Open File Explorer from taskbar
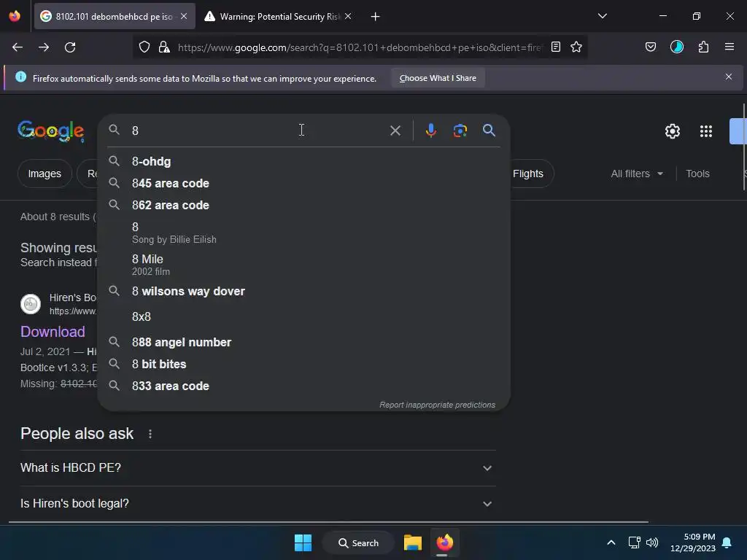 (413, 542)
